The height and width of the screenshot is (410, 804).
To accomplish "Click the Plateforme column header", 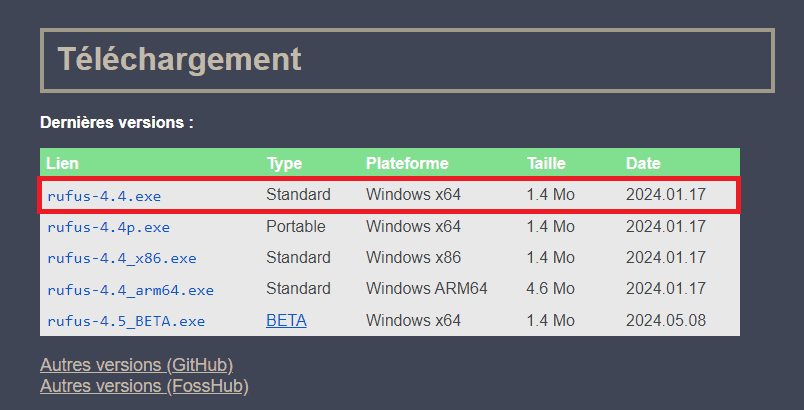I will [407, 163].
